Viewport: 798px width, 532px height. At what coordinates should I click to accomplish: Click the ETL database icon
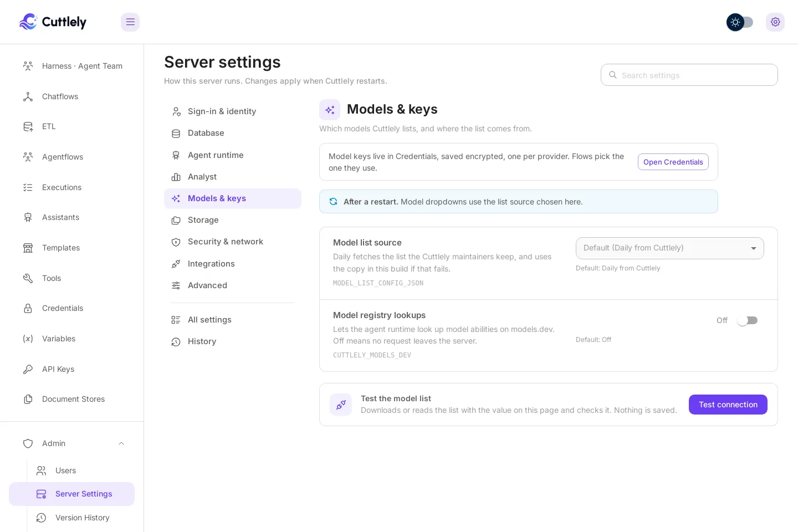(x=28, y=126)
